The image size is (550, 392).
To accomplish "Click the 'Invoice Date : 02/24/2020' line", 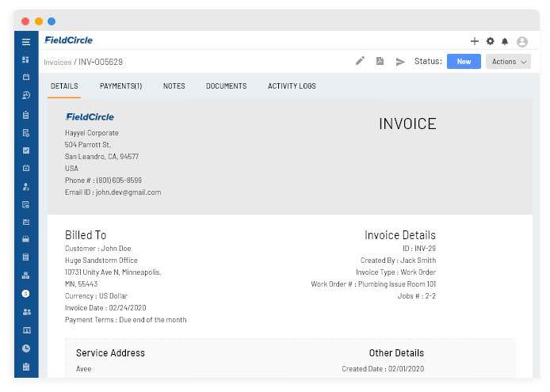I will pos(105,308).
